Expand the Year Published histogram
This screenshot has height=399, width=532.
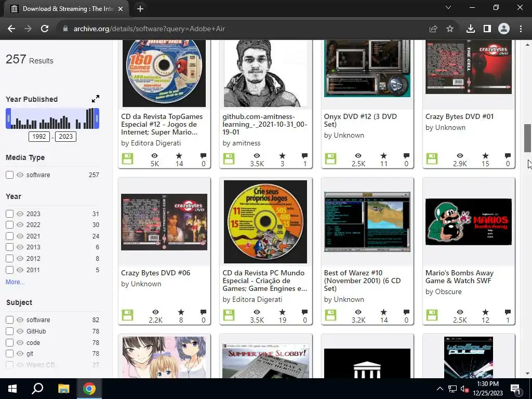(96, 99)
